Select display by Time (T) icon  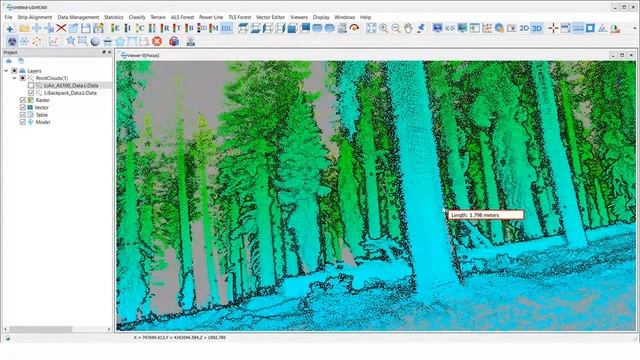click(x=177, y=28)
